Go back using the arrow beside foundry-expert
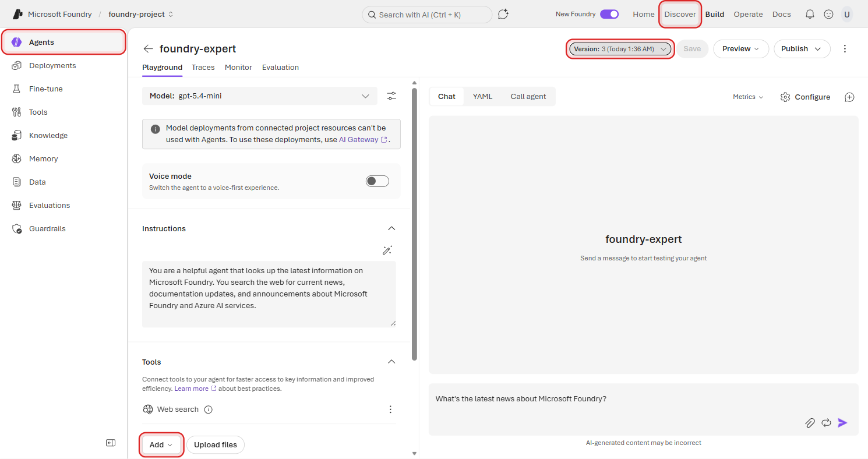This screenshot has height=459, width=868. [149, 49]
